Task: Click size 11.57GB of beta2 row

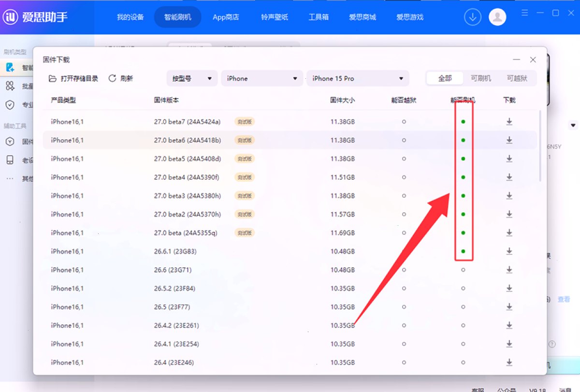Action: tap(343, 214)
